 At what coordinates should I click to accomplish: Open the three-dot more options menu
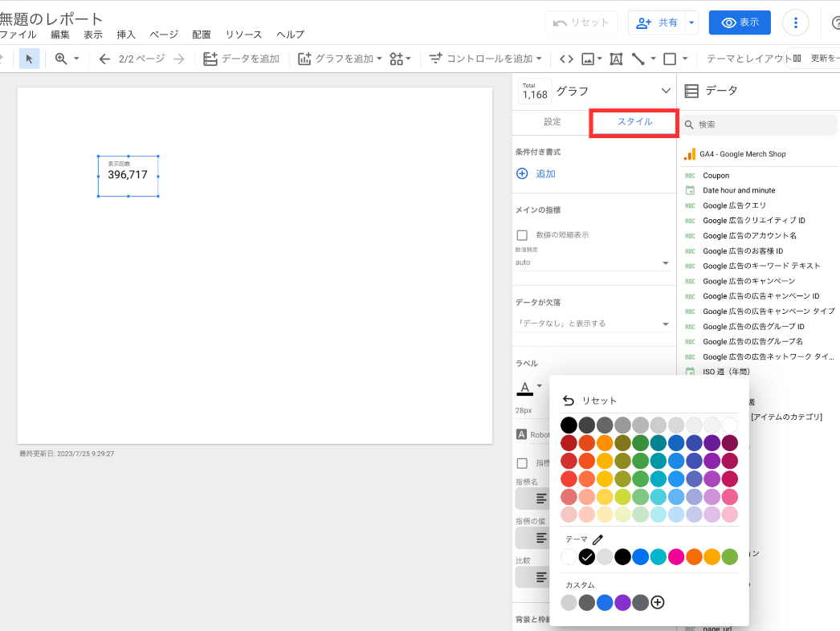tap(796, 22)
